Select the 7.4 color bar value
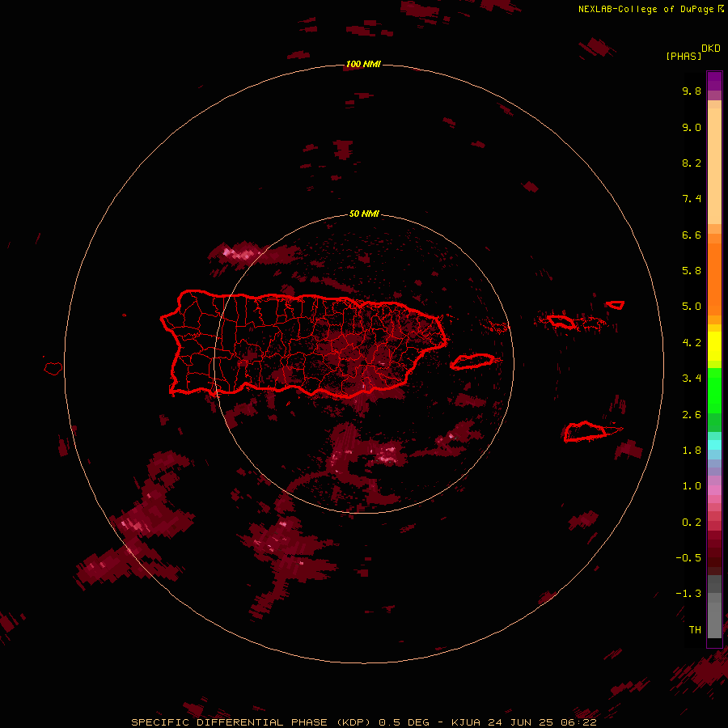The height and width of the screenshot is (728, 728). click(x=692, y=199)
